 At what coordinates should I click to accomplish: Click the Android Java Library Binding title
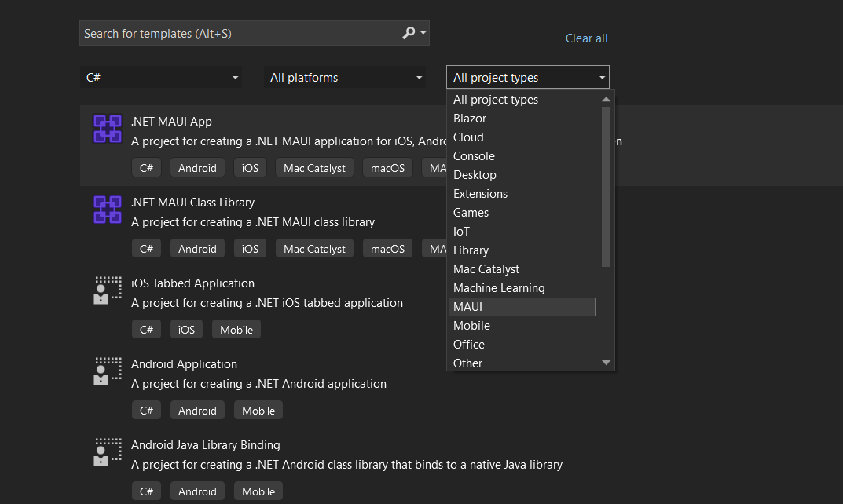[x=206, y=445]
